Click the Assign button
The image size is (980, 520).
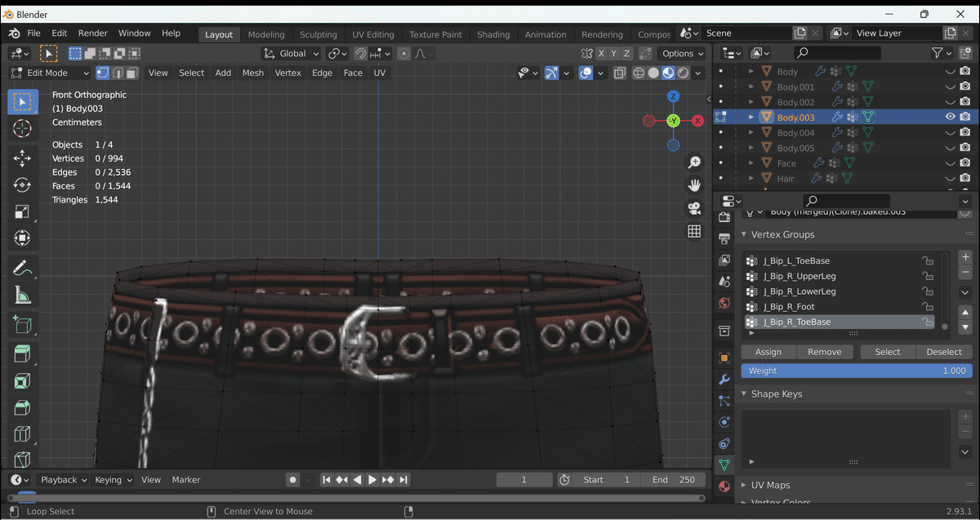pyautogui.click(x=768, y=352)
